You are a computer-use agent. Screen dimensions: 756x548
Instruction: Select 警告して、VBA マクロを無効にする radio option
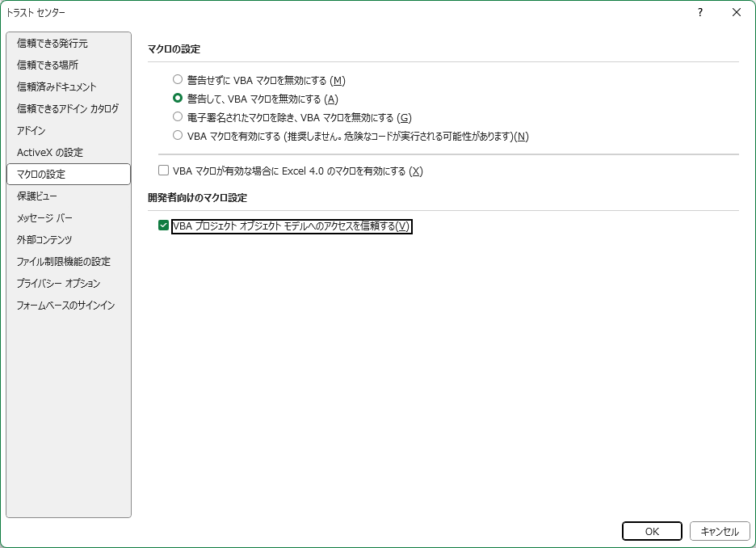pyautogui.click(x=178, y=99)
